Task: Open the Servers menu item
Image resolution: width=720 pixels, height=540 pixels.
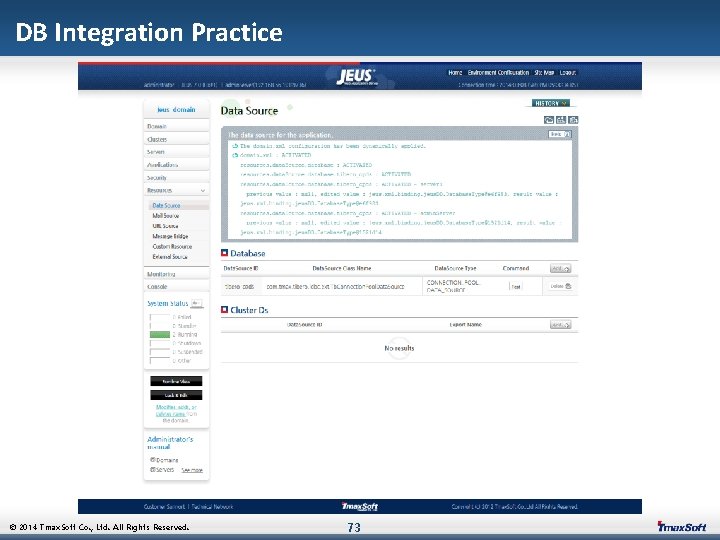Action: tap(176, 152)
